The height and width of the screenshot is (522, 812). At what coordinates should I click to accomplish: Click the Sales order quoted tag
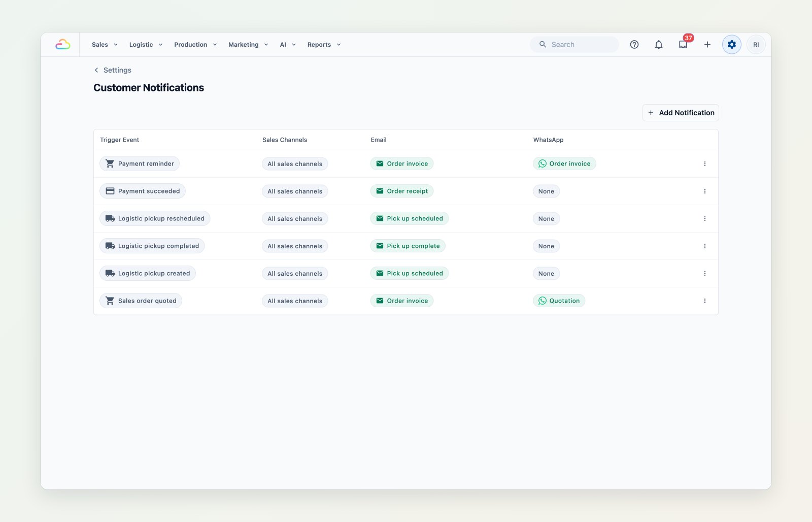(141, 301)
